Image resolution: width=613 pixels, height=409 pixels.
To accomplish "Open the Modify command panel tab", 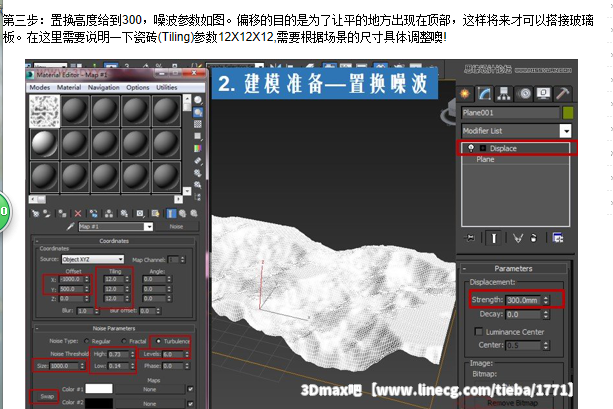I will 484,94.
